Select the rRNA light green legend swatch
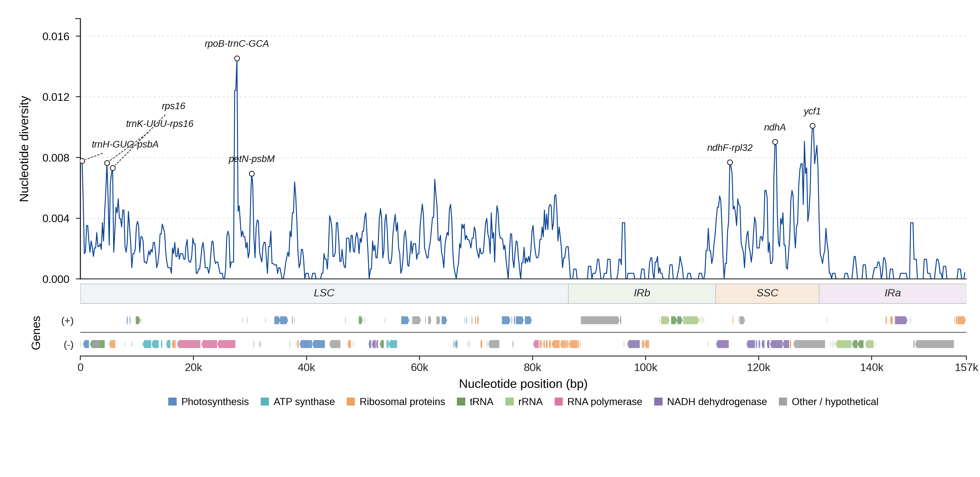 510,402
